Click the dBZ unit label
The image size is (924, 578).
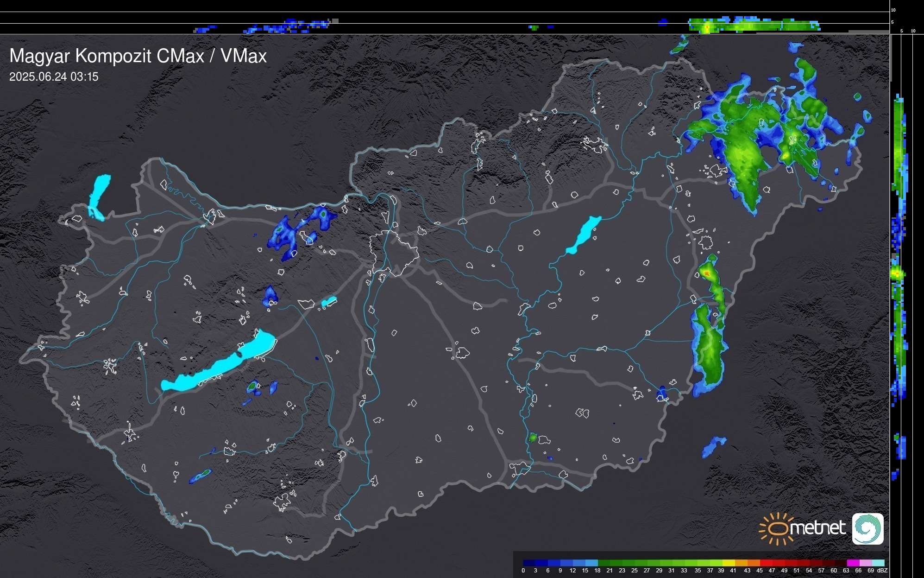coord(882,571)
